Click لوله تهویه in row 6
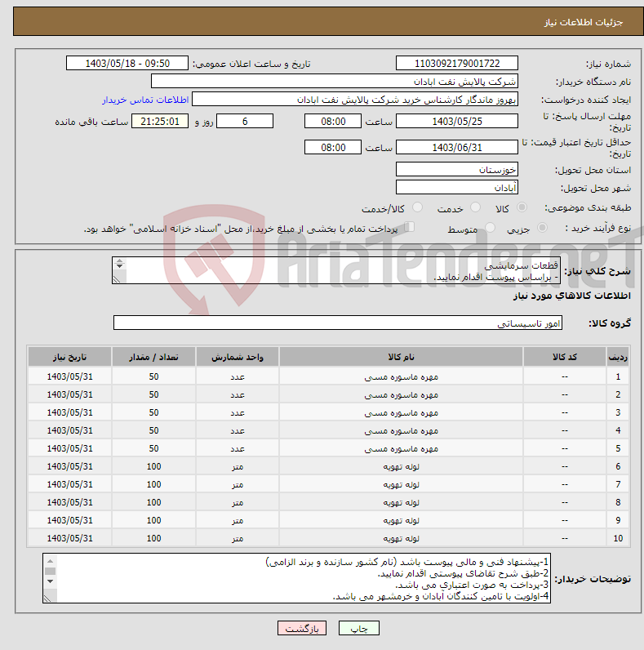644x650 pixels. click(x=401, y=467)
